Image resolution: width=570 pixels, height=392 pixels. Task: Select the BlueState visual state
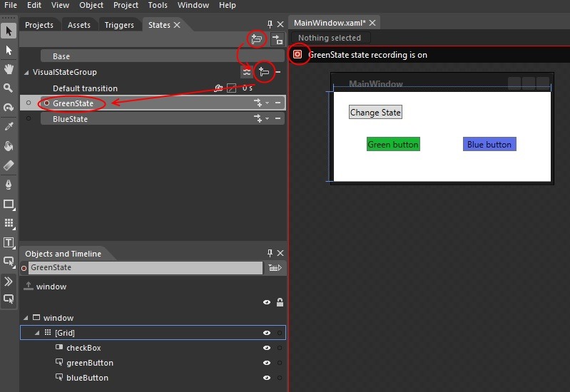coord(70,119)
